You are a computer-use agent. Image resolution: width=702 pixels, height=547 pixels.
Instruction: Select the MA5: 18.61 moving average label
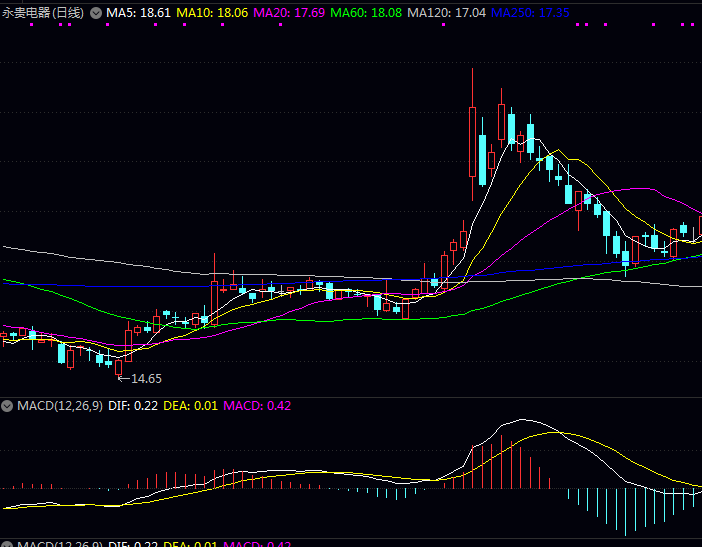click(138, 13)
